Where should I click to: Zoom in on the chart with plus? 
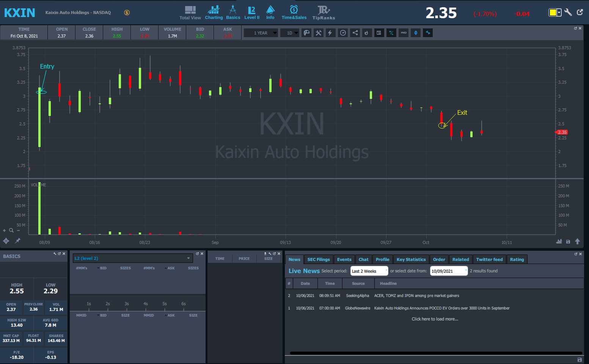(x=5, y=230)
